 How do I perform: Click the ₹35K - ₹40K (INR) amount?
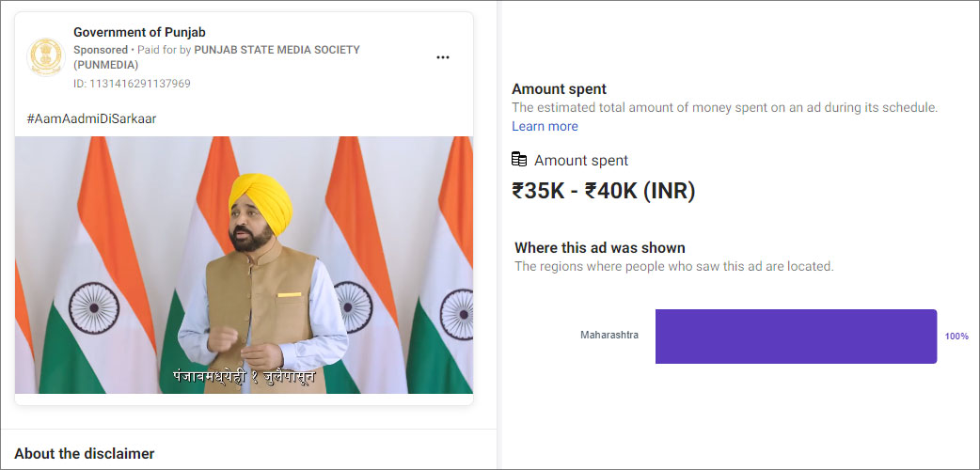tap(603, 192)
